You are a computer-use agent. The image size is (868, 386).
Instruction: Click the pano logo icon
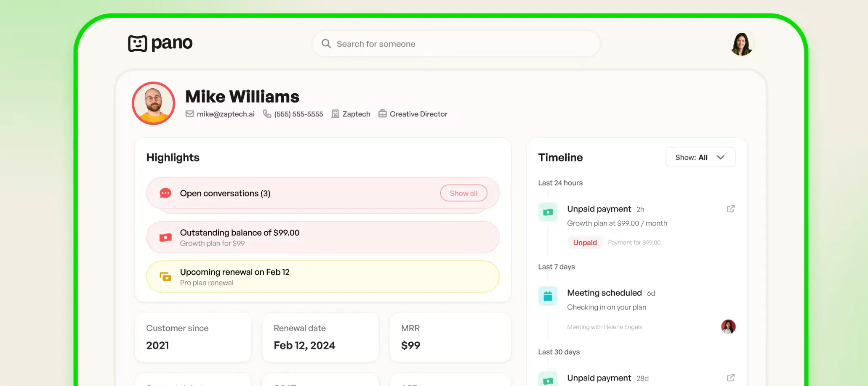pyautogui.click(x=137, y=43)
